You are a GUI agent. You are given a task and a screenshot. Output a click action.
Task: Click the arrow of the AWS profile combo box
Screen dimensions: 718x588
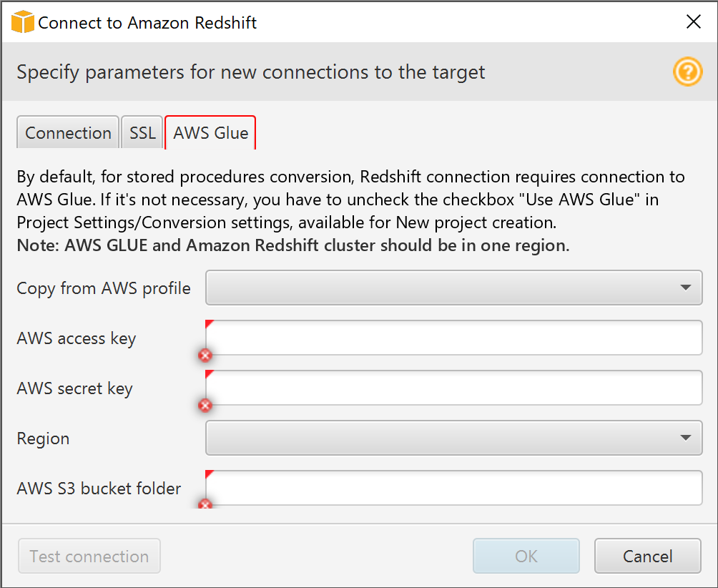coord(686,288)
